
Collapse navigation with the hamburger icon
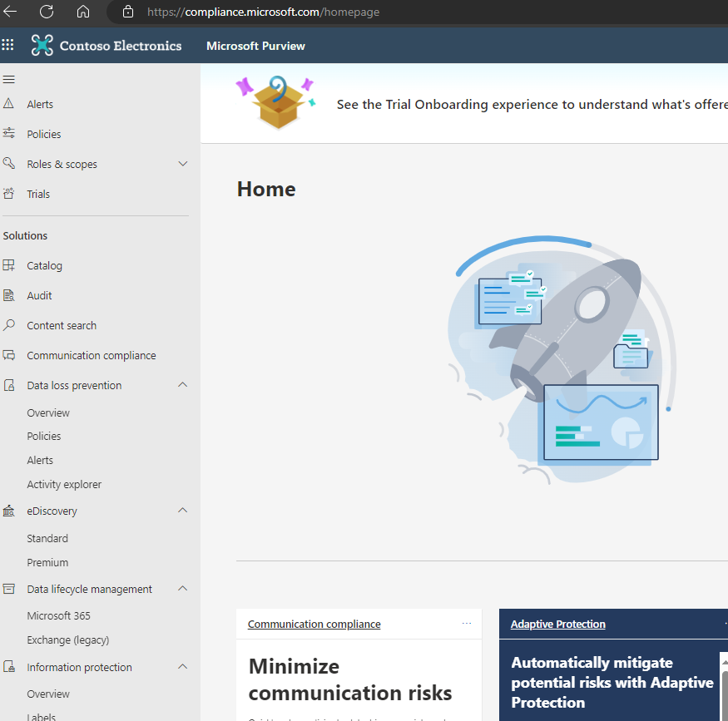(9, 79)
